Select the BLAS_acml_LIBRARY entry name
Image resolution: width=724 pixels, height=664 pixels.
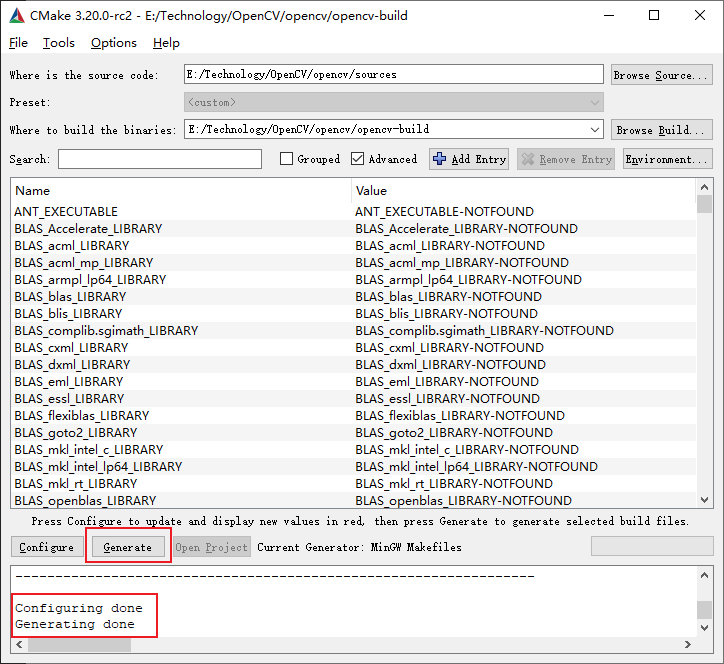tap(72, 246)
